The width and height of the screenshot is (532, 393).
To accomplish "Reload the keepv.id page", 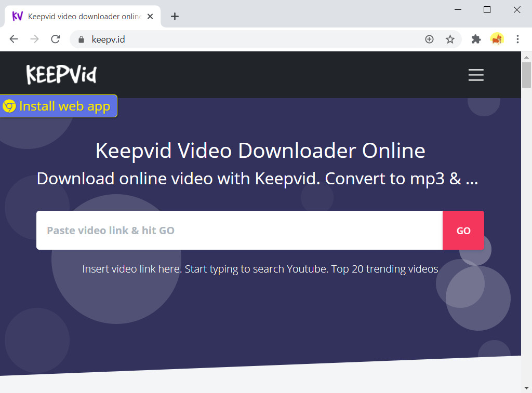I will [x=55, y=39].
